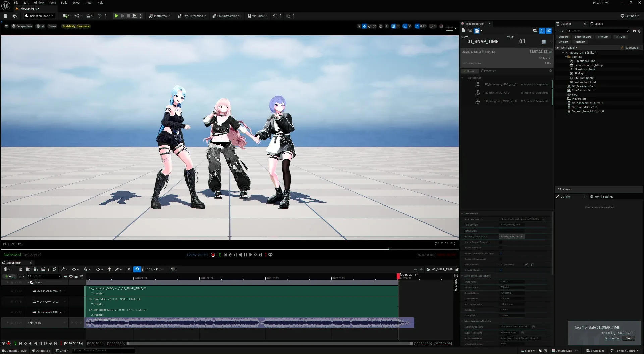Open the Take Recorder browse folder icon
The width and height of the screenshot is (644, 354).
click(535, 31)
